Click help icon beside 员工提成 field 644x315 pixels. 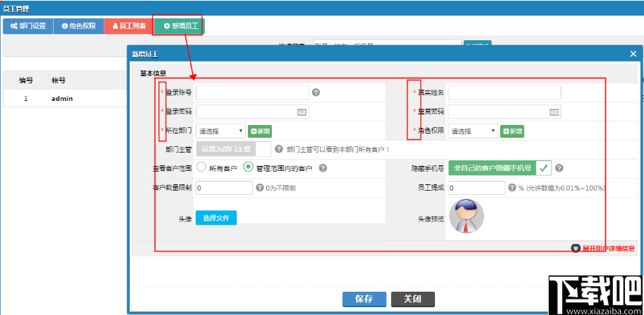pos(512,188)
